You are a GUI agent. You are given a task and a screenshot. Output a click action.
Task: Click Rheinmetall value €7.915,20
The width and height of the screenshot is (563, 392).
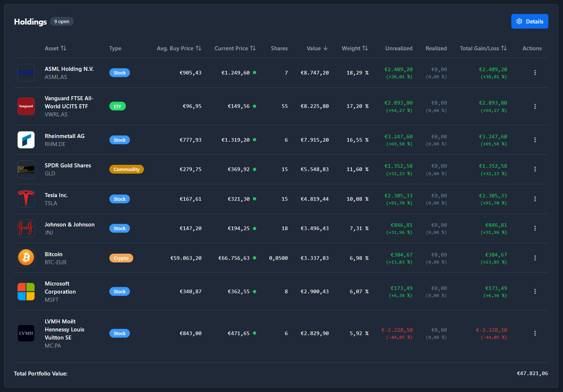(x=315, y=140)
